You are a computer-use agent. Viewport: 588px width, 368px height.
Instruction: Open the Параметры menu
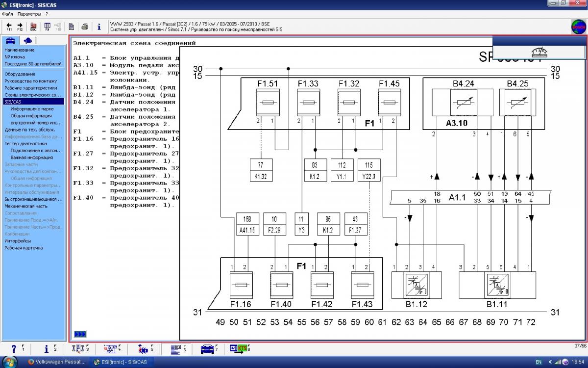(x=29, y=14)
